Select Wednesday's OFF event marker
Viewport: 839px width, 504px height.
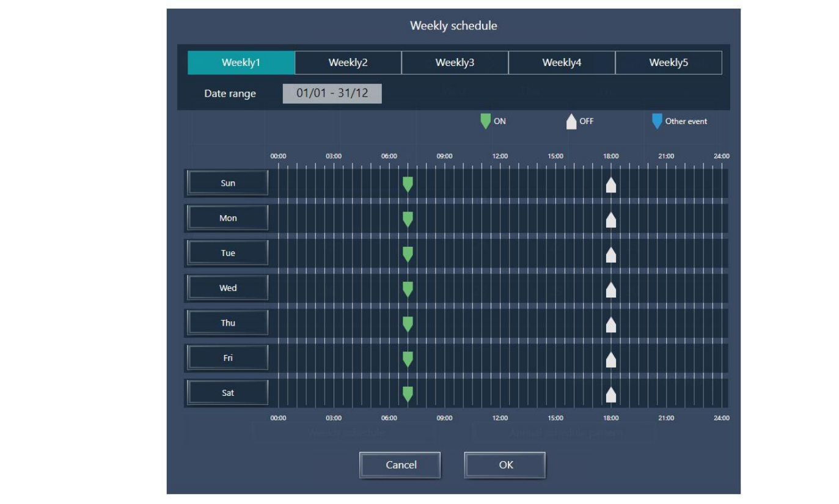(610, 289)
